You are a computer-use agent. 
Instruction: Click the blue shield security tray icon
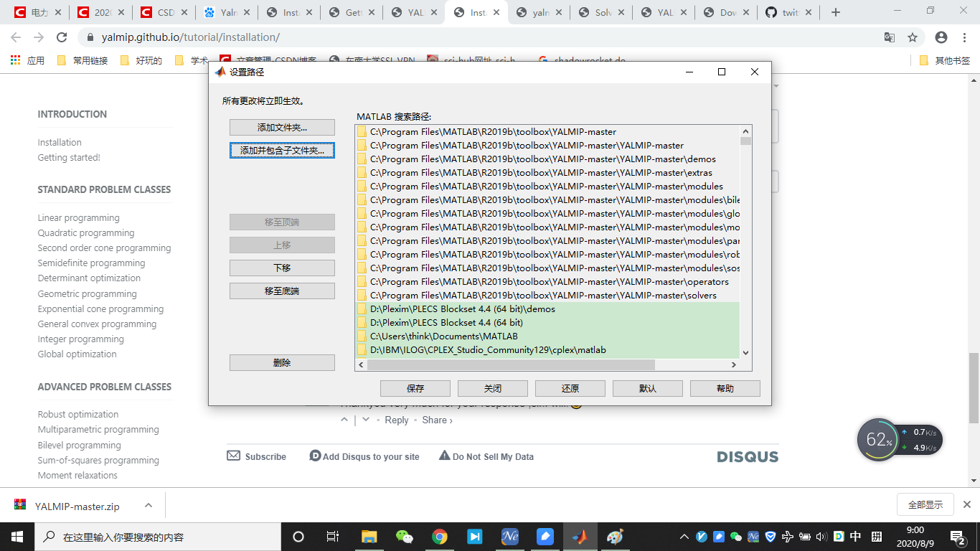(x=771, y=537)
